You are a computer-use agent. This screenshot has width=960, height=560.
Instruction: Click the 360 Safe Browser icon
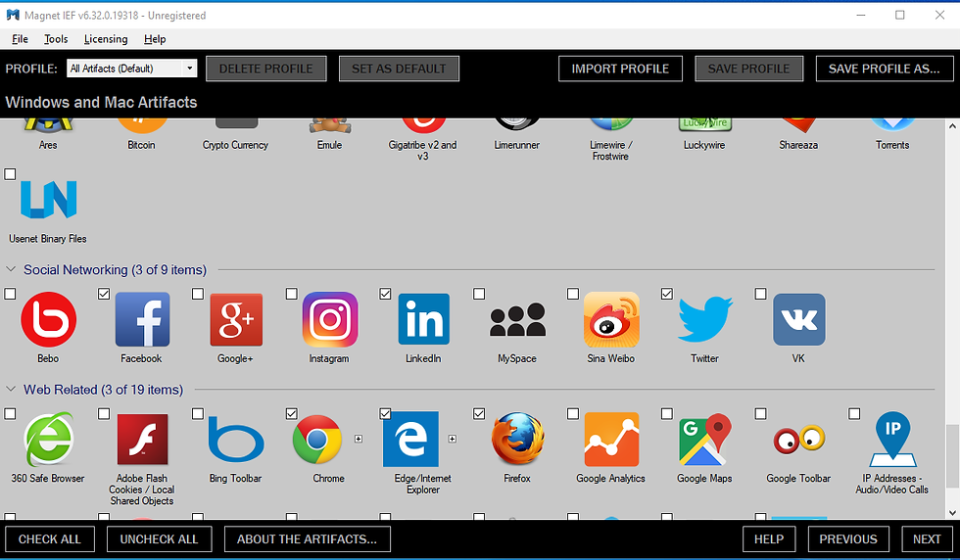point(48,439)
